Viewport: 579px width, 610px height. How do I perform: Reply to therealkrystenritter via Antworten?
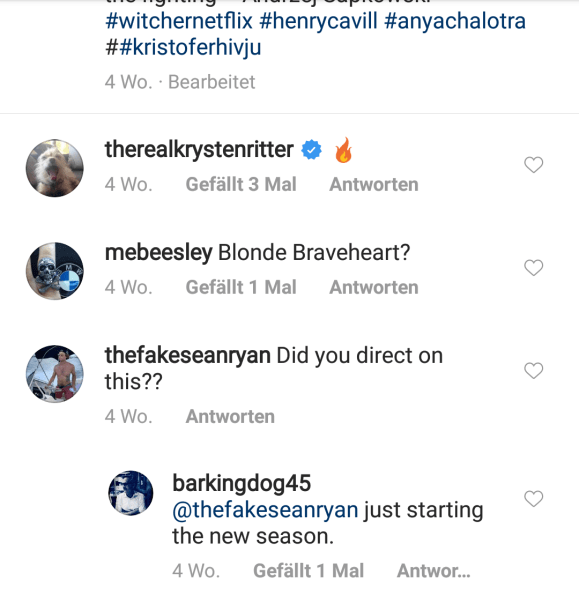tap(374, 184)
